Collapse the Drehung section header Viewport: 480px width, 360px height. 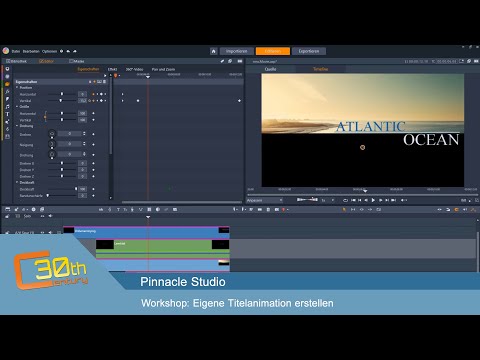tap(17, 126)
